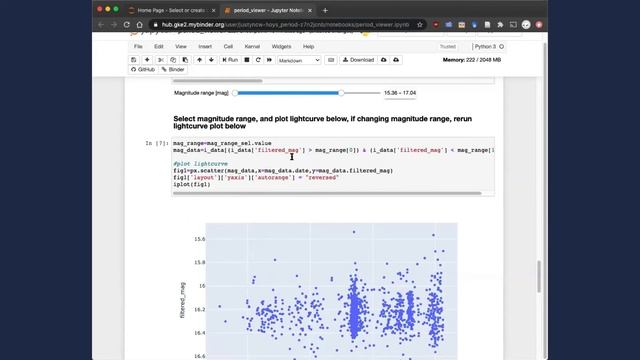
Task: Cut selected cells with the scissors icon
Action: 161,60
